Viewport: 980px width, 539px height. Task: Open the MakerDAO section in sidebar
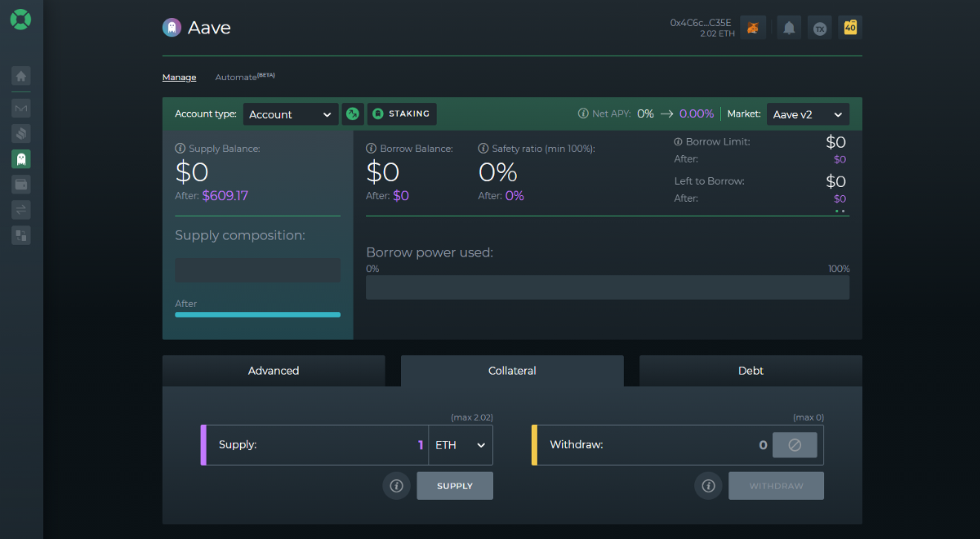pos(21,108)
